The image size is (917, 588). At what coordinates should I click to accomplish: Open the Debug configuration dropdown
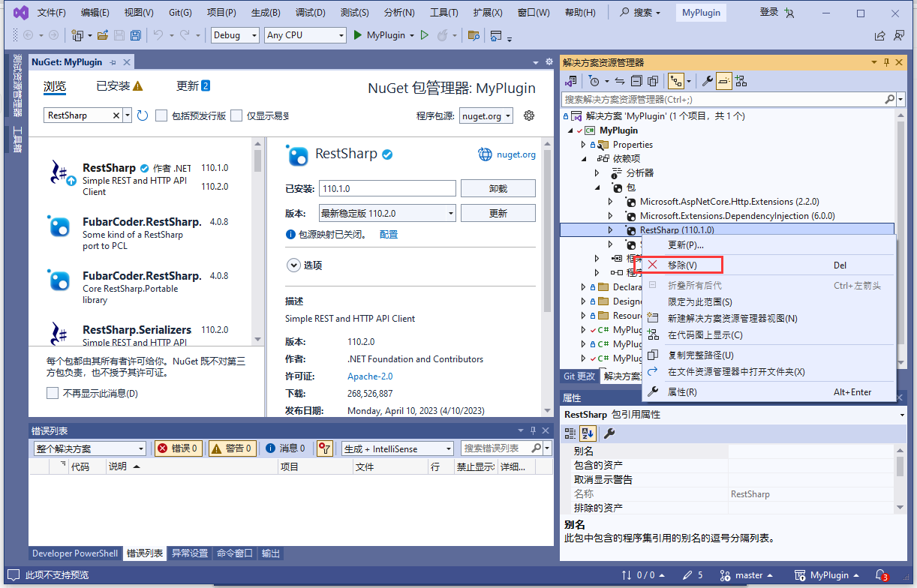(236, 35)
